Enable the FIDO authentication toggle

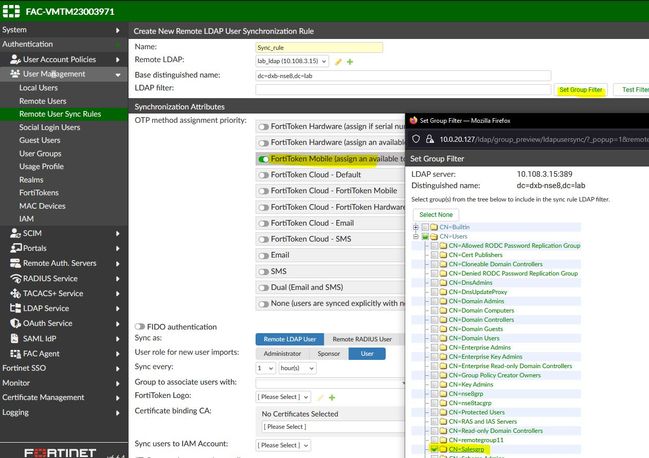[140, 327]
